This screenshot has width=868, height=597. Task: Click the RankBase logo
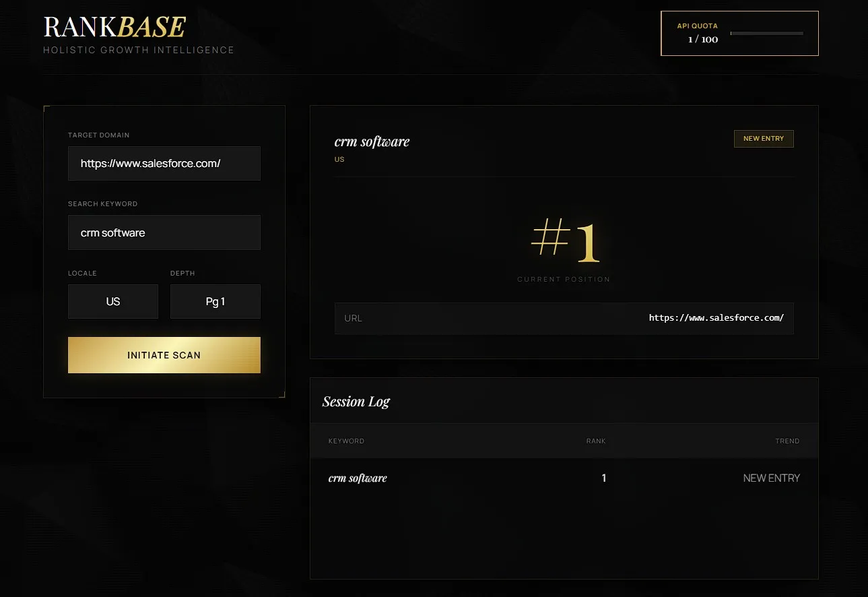click(x=114, y=27)
